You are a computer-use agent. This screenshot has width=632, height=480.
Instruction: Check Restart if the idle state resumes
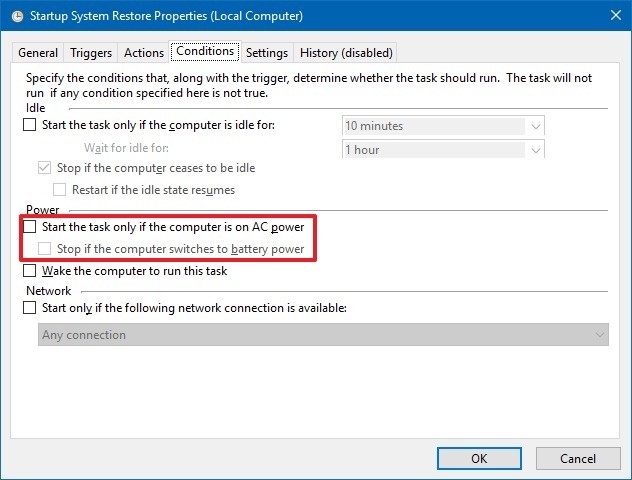click(59, 189)
